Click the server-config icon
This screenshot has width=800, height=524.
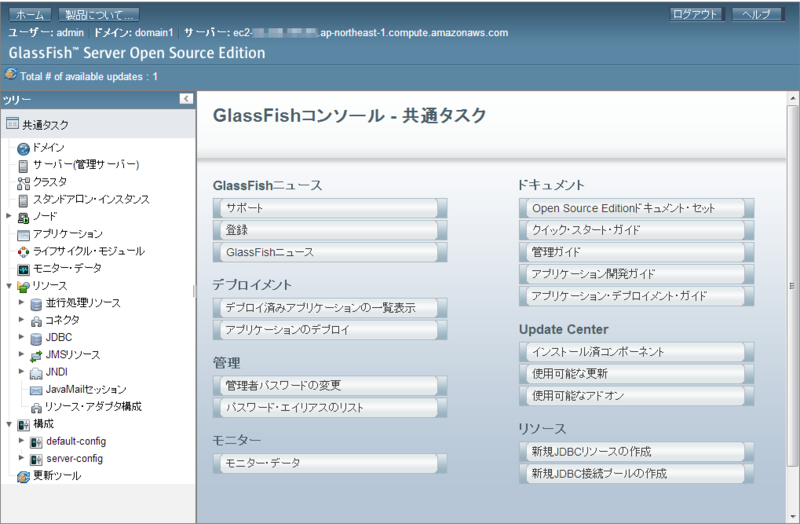tap(36, 460)
